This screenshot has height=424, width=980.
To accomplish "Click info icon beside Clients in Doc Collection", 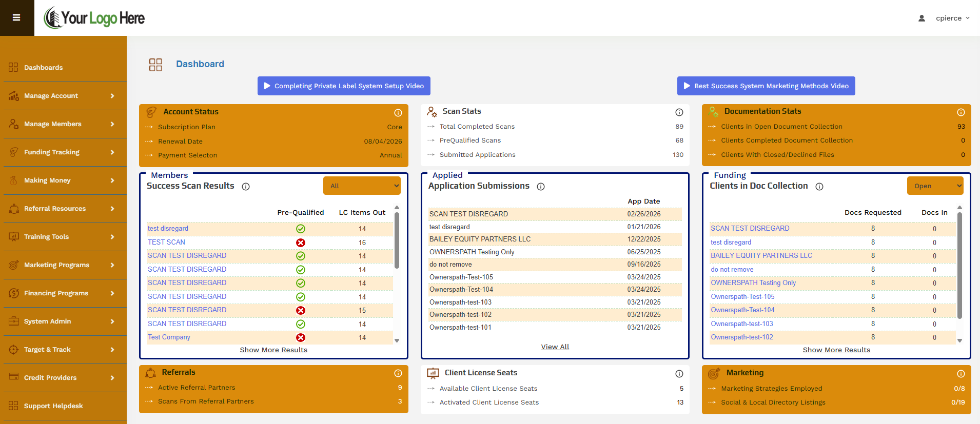I will [819, 187].
